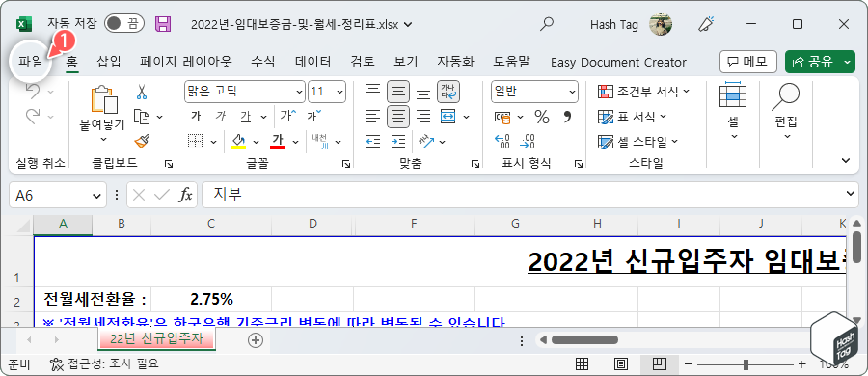Screen dimensions: 868x376
Task: Switch to Page Layout view in status bar
Action: click(x=621, y=363)
